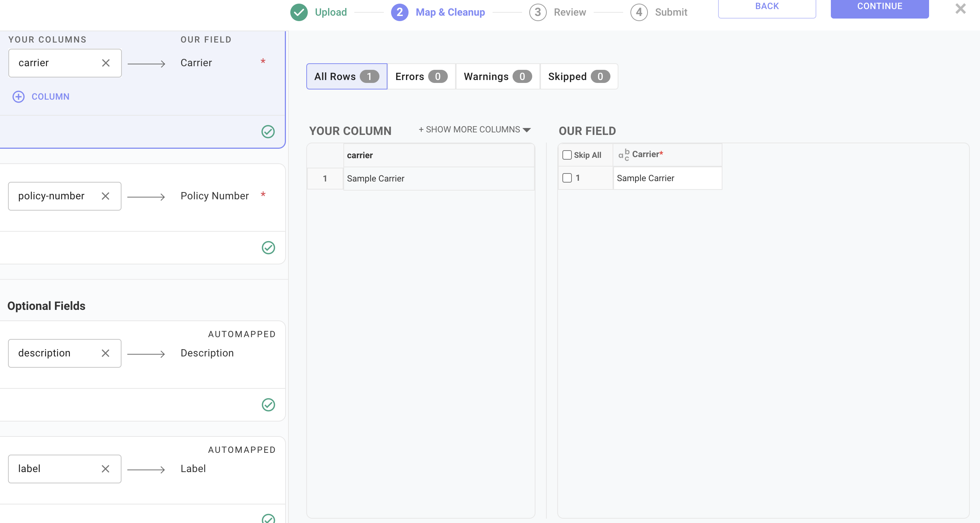The image size is (980, 523).
Task: Click the carrier header in Your Column table
Action: tap(439, 155)
